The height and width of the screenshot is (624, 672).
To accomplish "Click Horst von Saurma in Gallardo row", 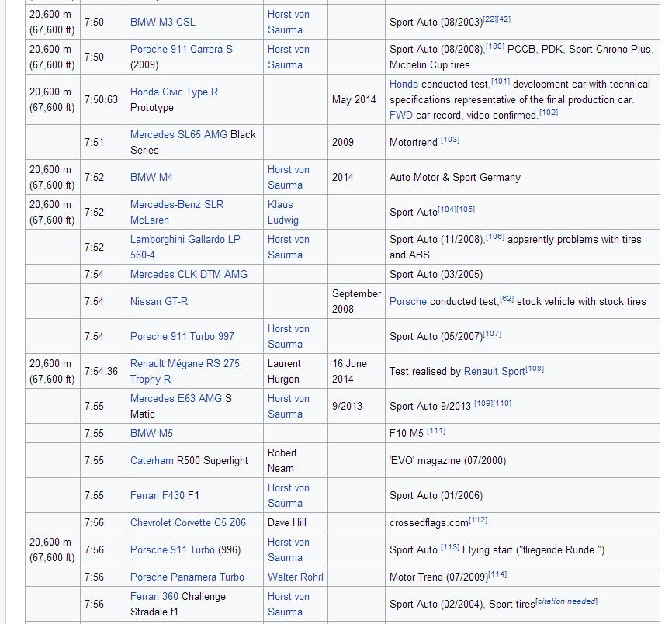I will (x=289, y=247).
